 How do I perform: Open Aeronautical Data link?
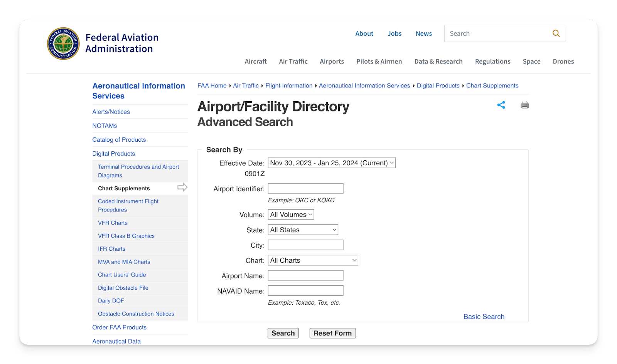[x=116, y=341]
